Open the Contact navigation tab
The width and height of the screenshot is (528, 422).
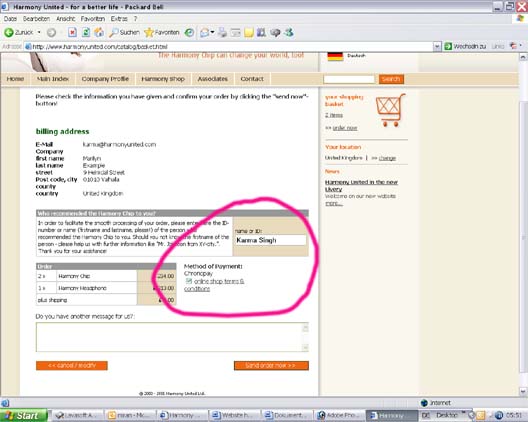pos(252,79)
